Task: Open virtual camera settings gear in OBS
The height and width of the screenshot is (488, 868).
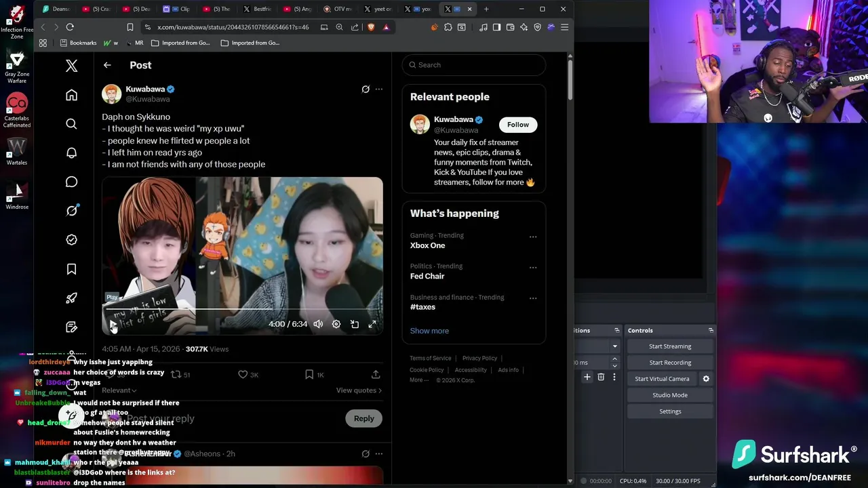Action: 706,379
